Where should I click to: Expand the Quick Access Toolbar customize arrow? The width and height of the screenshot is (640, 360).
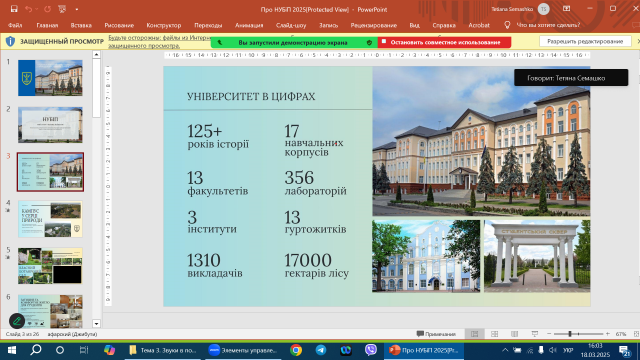[x=77, y=9]
